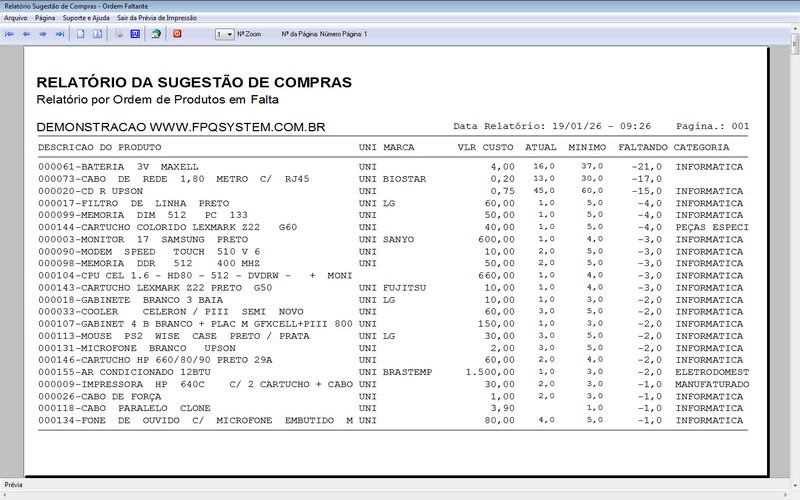The height and width of the screenshot is (500, 800).
Task: Click the 000017-FILTRO DE LINHA PRETO text
Action: 134,203
